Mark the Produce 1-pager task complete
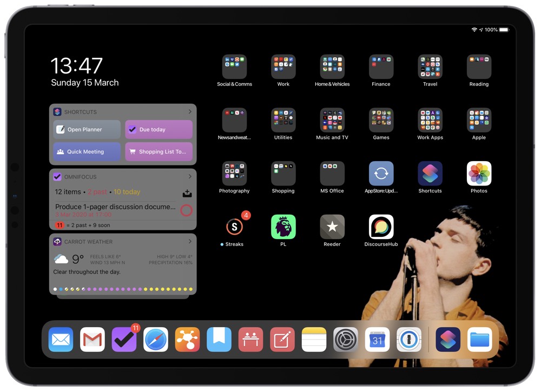This screenshot has width=541, height=392. click(186, 210)
